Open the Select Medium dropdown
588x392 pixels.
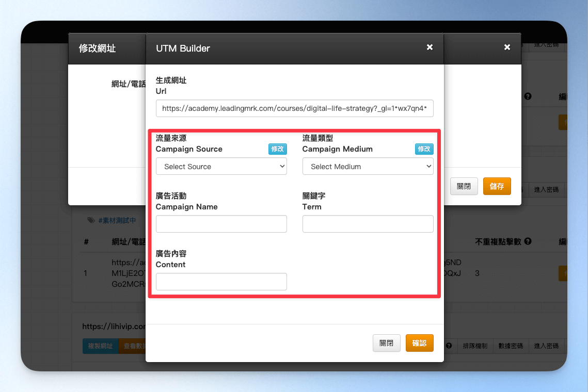tap(368, 167)
